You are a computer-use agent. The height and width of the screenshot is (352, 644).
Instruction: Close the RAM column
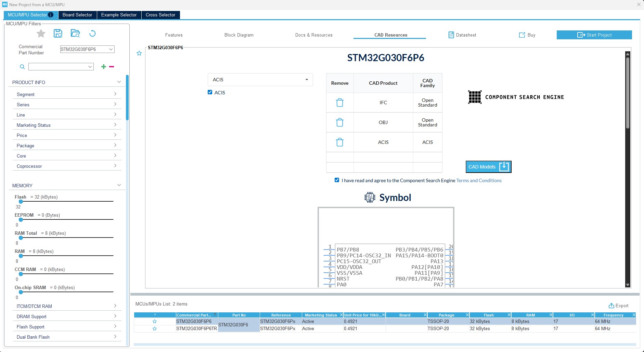551,315
